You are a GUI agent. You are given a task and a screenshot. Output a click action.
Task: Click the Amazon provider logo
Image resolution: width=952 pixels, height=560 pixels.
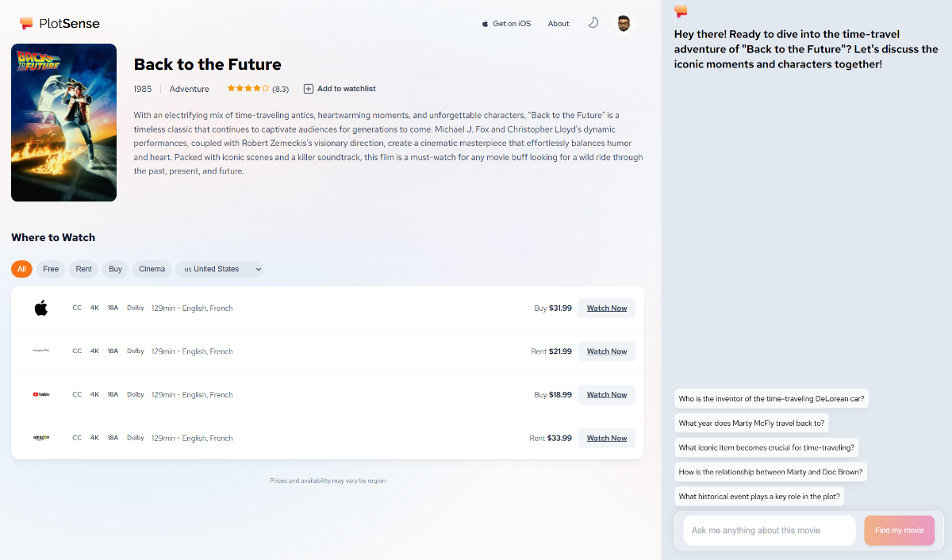coord(41,438)
